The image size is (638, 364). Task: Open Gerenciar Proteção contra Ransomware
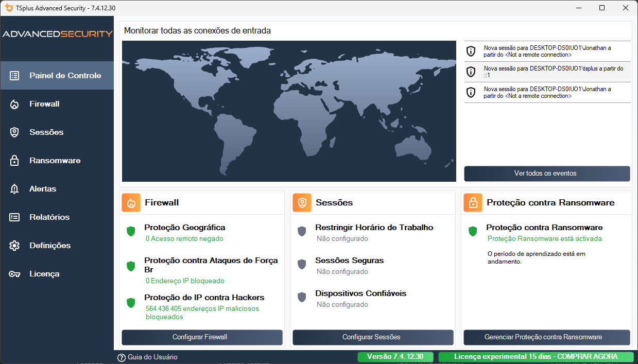pos(547,337)
